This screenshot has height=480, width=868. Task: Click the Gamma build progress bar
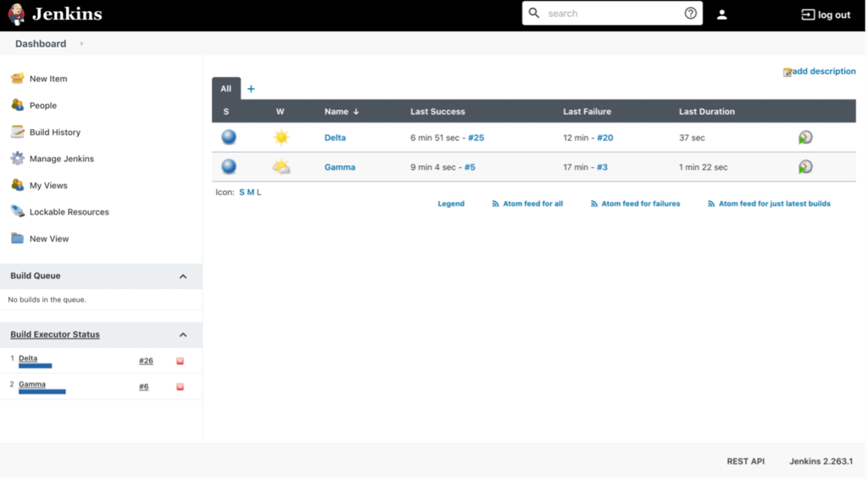[x=42, y=392]
